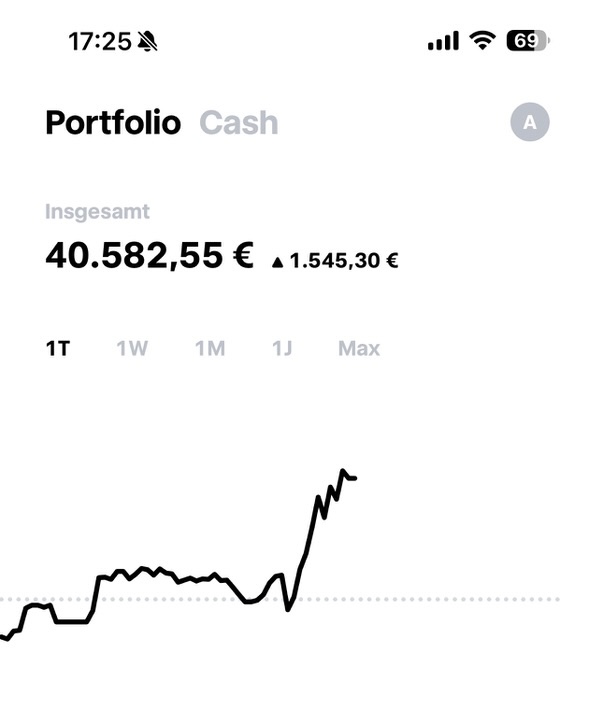Tap the battery level indicator

527,41
